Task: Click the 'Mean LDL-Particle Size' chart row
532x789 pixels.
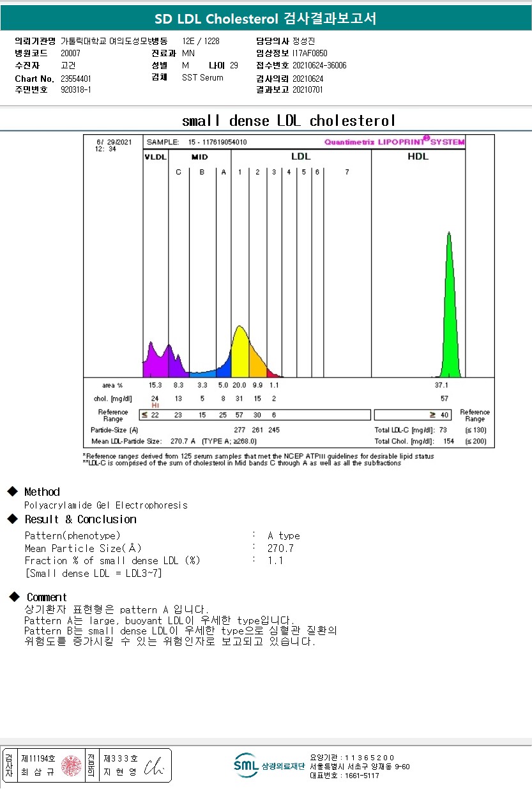Action: [x=174, y=441]
